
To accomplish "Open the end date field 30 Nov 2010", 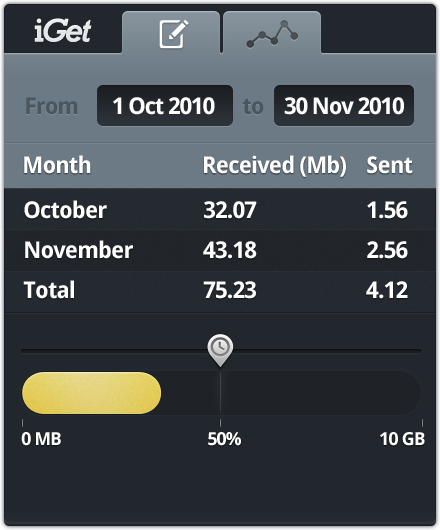I will pyautogui.click(x=344, y=105).
